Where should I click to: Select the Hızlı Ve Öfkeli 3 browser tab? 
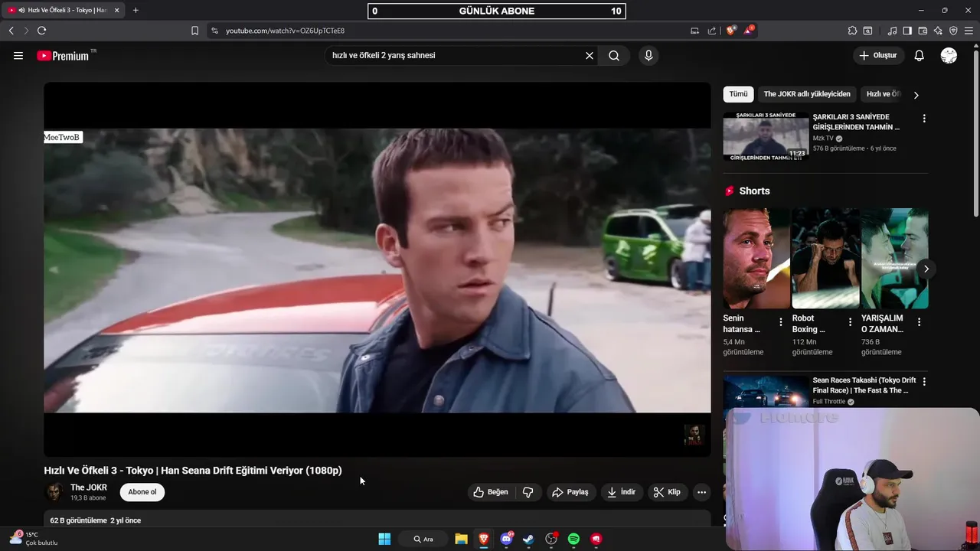(63, 10)
